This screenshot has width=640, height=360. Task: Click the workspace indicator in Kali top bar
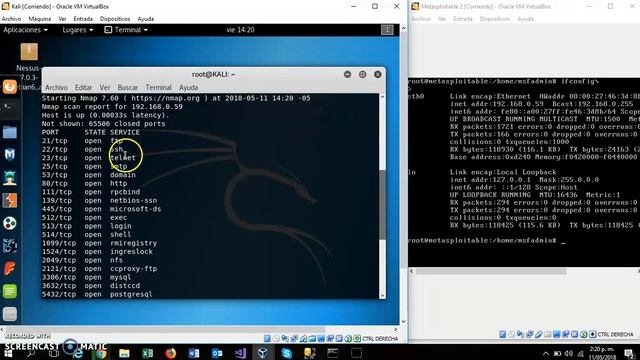[x=387, y=30]
